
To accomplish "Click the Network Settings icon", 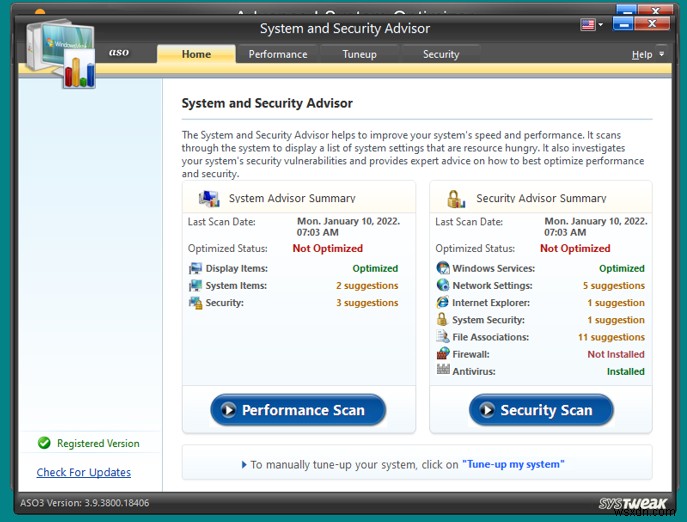I will [x=443, y=285].
